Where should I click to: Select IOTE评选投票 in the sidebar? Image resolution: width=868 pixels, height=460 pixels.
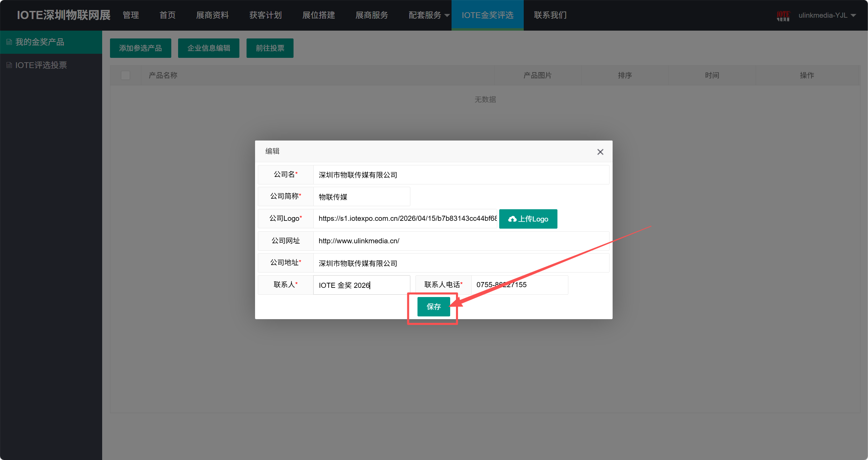tap(41, 65)
